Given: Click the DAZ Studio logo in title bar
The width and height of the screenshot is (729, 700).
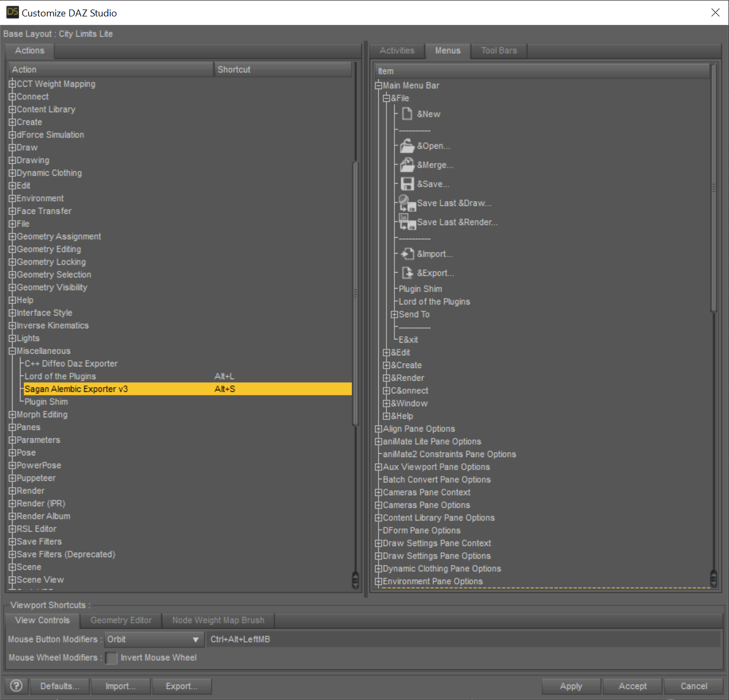Looking at the screenshot, I should click(x=12, y=12).
